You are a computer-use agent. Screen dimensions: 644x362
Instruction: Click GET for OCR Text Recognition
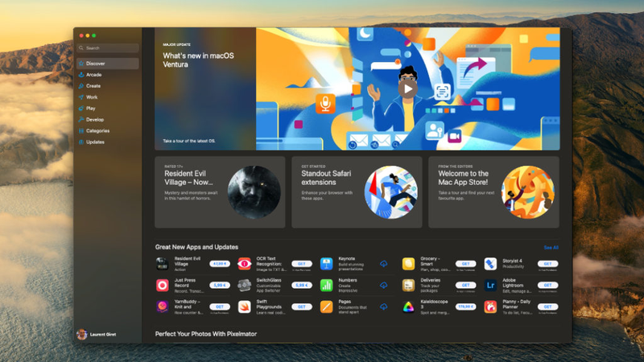point(302,264)
